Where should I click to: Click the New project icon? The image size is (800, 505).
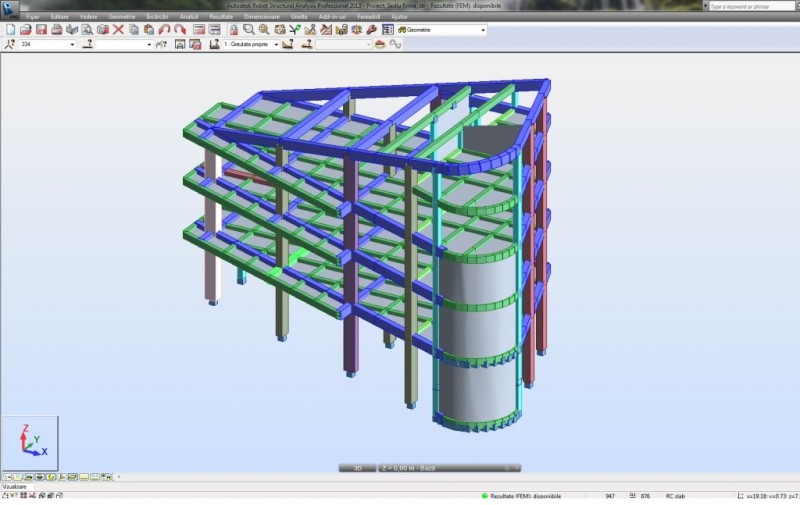[9, 30]
